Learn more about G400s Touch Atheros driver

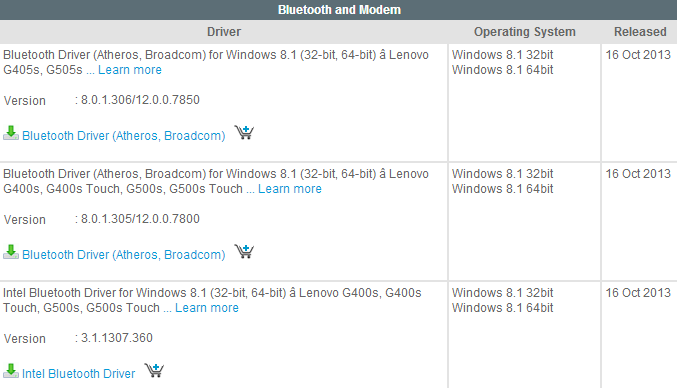tap(290, 189)
